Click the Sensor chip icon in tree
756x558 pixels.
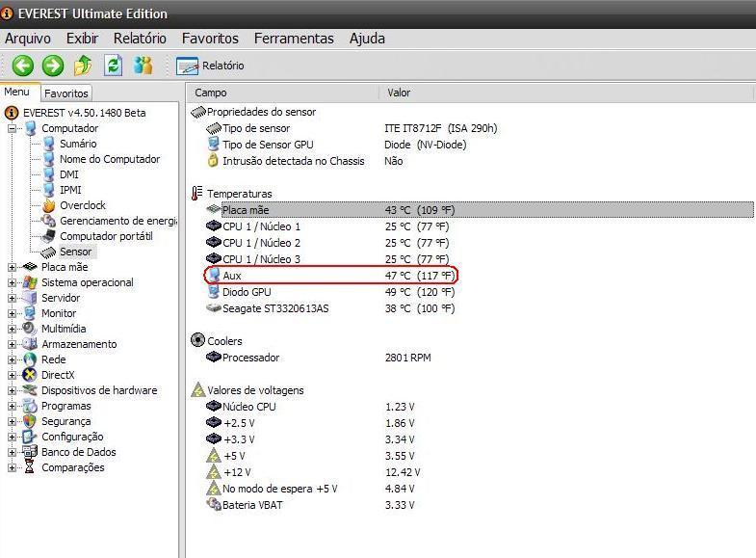(48, 252)
